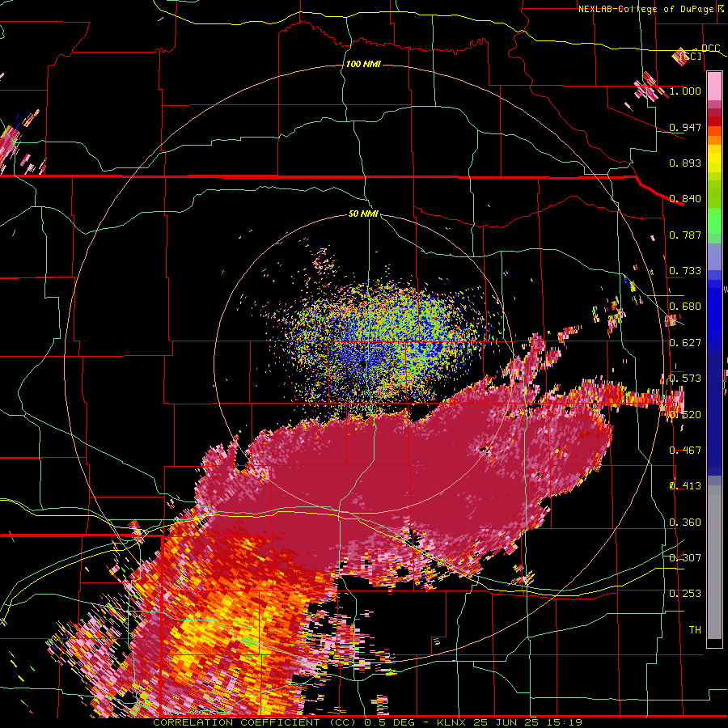
Task: Click the 0.573 legend value
Action: (x=685, y=379)
